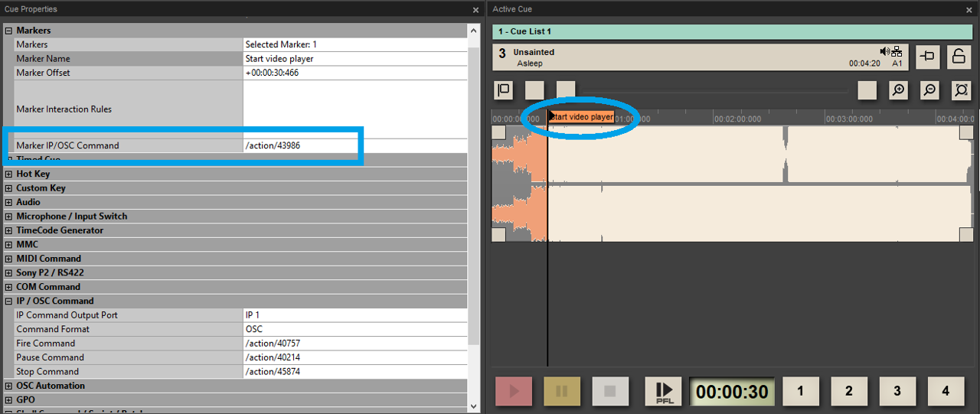The image size is (980, 414).
Task: Expand the MIDI Command section
Action: [x=9, y=259]
